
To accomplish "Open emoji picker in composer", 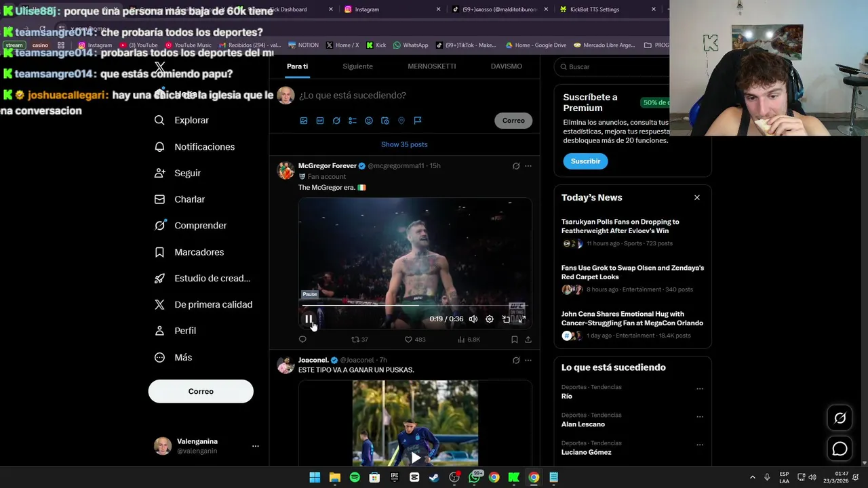I will click(x=369, y=121).
